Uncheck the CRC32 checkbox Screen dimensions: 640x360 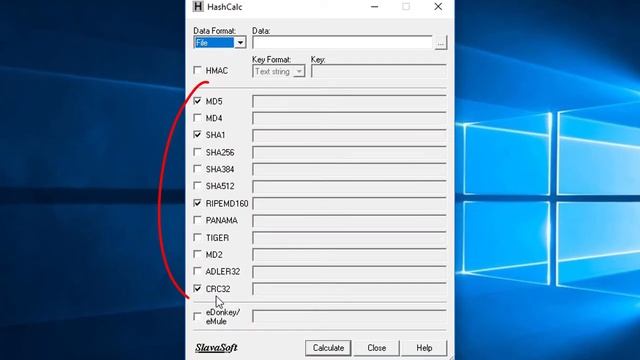coord(198,289)
